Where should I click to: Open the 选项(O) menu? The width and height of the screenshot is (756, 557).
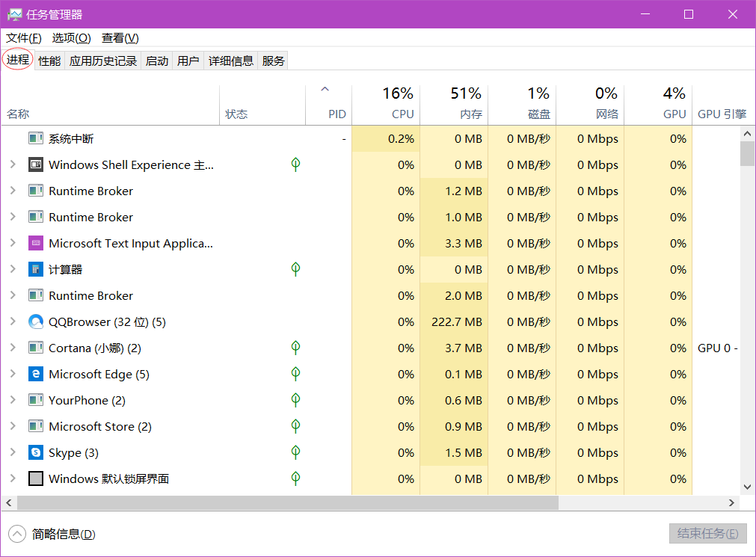pos(71,38)
